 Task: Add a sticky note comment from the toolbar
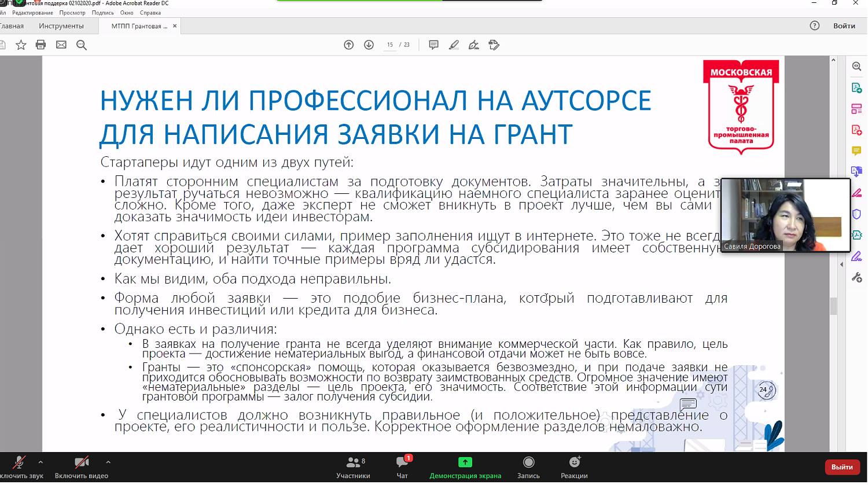pos(433,45)
